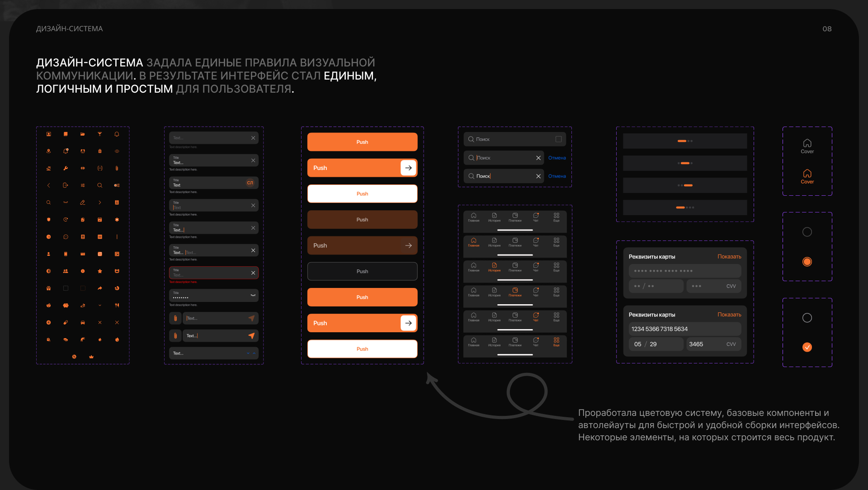Click the orange star icon in the icon grid
The height and width of the screenshot is (490, 868).
pyautogui.click(x=100, y=271)
